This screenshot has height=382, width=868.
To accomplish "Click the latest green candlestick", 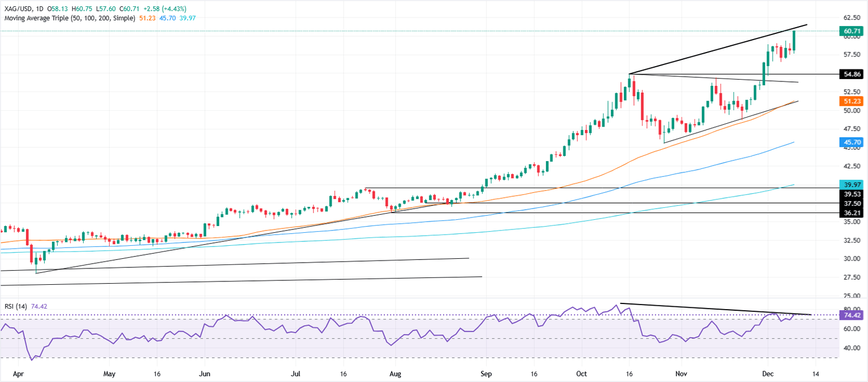I will [794, 41].
